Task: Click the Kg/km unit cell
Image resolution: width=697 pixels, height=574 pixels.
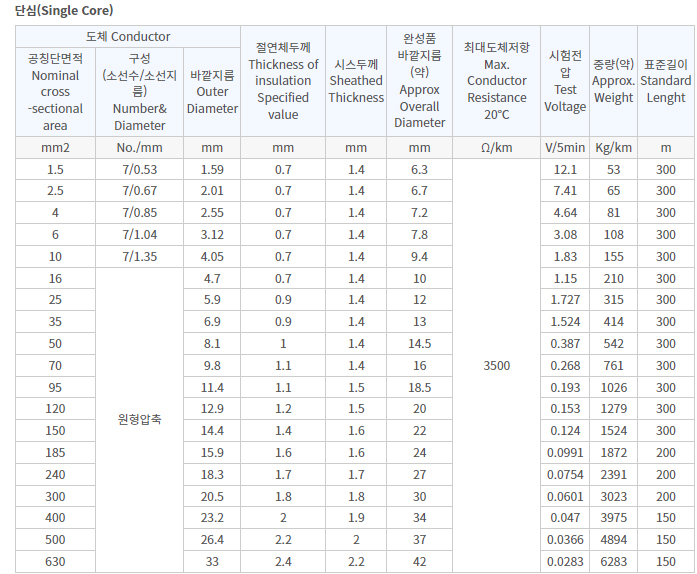Action: coord(613,148)
